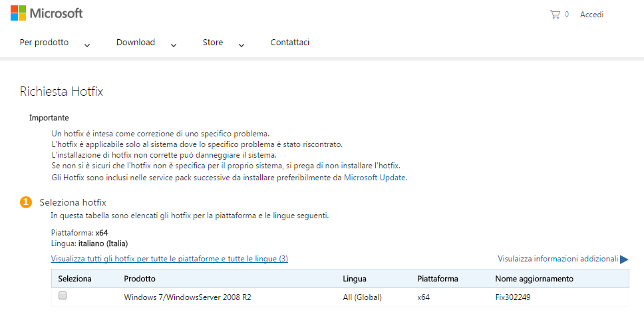Click the Seleziona hotfix step heading
Image resolution: width=644 pixels, height=320 pixels.
tap(73, 202)
